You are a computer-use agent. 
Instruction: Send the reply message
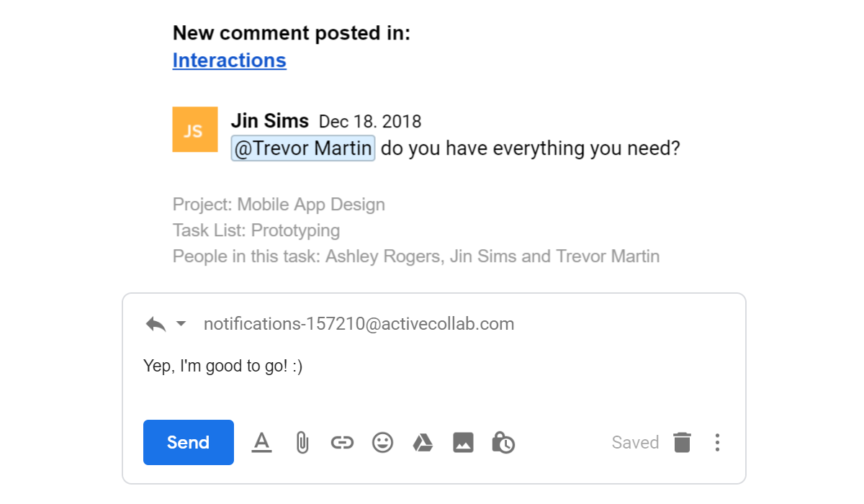pos(189,442)
